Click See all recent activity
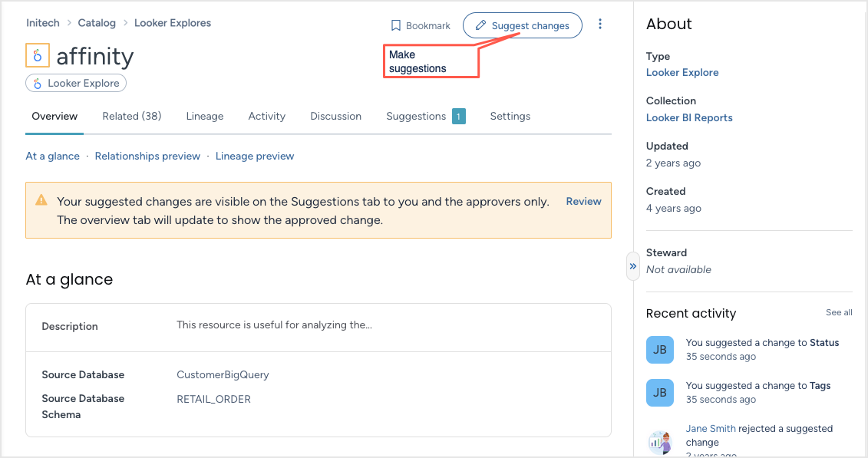The height and width of the screenshot is (458, 868). coord(838,312)
